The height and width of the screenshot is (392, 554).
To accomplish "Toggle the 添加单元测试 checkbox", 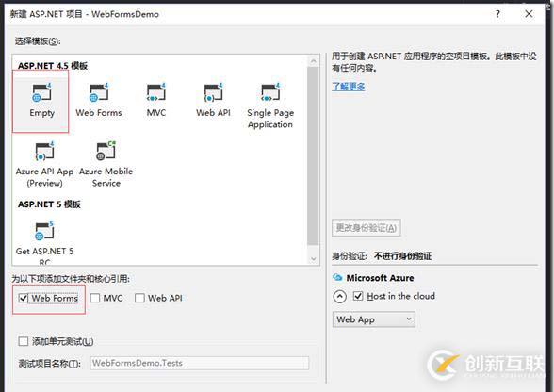I will pyautogui.click(x=24, y=341).
